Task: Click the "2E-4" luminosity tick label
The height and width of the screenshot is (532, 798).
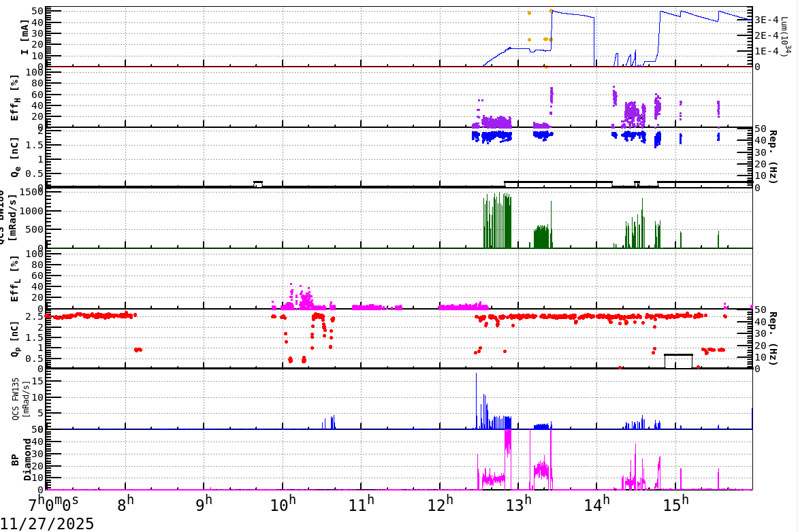Action: click(767, 35)
